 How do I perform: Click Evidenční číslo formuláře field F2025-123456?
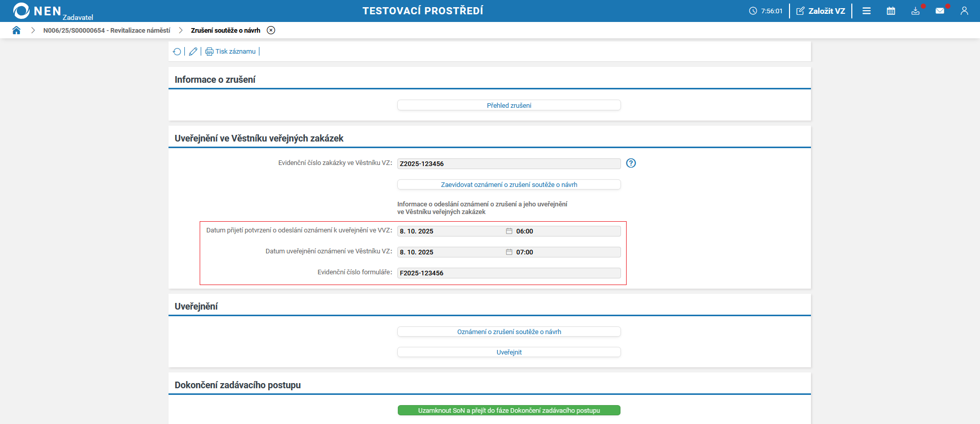pos(509,273)
